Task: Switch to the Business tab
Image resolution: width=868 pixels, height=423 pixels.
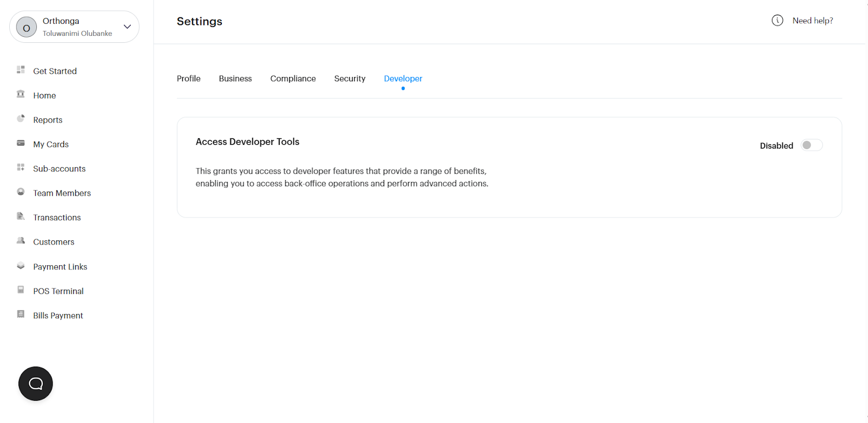Action: (235, 79)
